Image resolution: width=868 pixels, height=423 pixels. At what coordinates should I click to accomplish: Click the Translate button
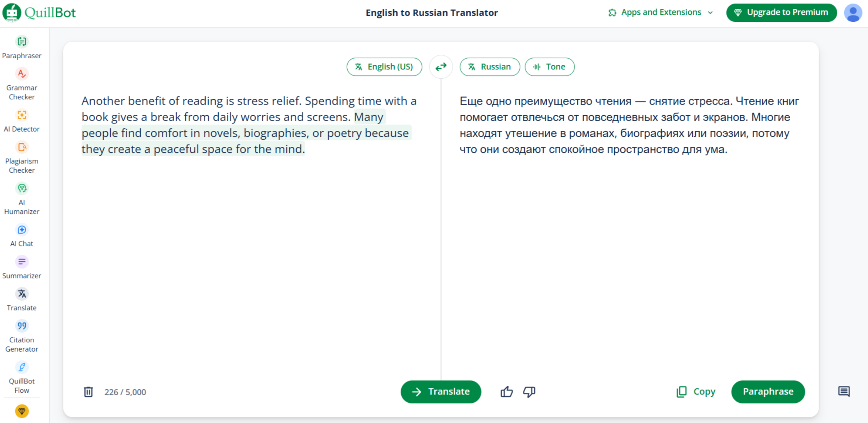click(440, 392)
